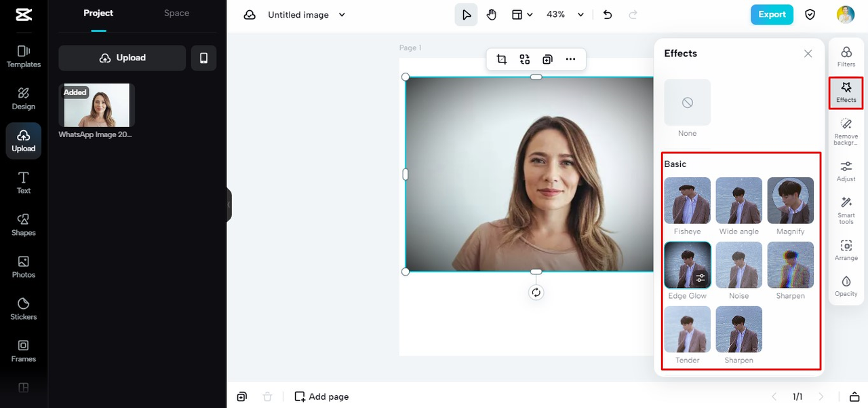The width and height of the screenshot is (868, 408).
Task: Go to previous page arrow
Action: (x=775, y=396)
